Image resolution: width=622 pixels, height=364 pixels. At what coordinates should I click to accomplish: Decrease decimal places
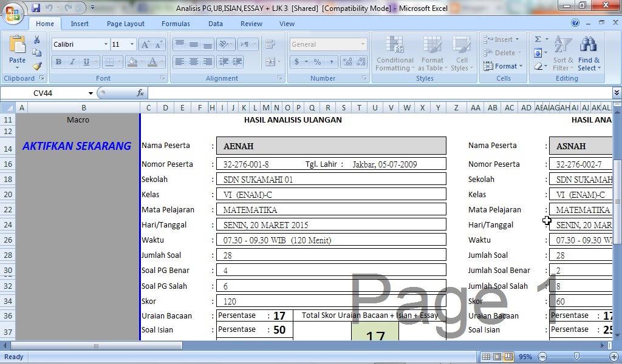coord(361,62)
